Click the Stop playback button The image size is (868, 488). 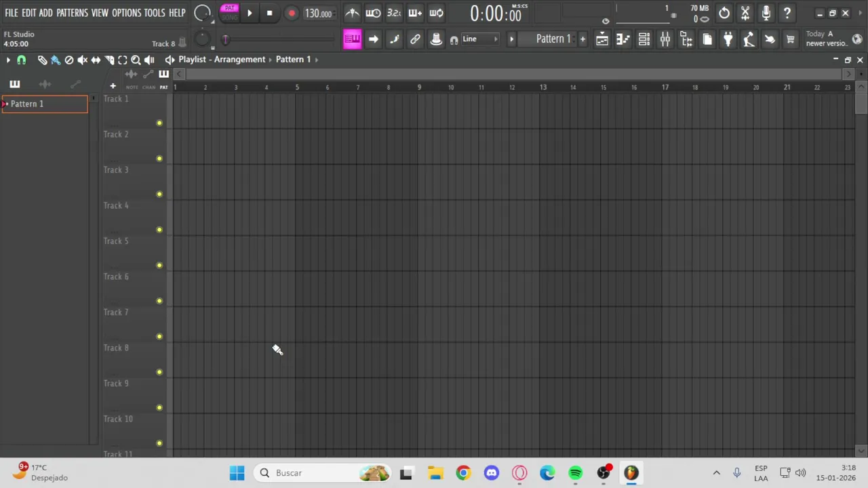pyautogui.click(x=269, y=13)
